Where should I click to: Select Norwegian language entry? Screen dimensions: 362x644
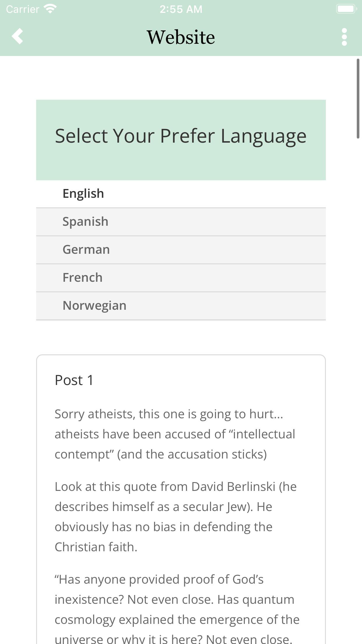click(x=181, y=306)
